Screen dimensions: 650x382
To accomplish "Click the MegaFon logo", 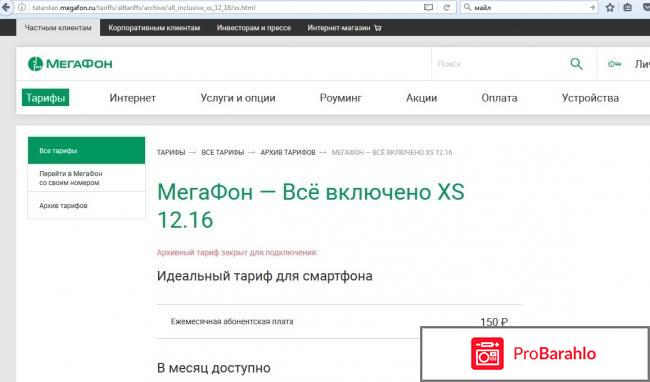I will coord(70,64).
